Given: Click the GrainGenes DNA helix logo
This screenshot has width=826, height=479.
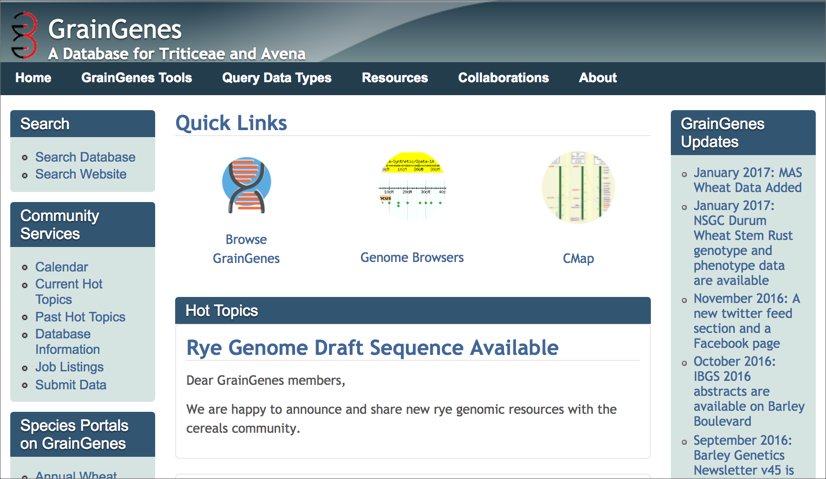Looking at the screenshot, I should coord(24,35).
